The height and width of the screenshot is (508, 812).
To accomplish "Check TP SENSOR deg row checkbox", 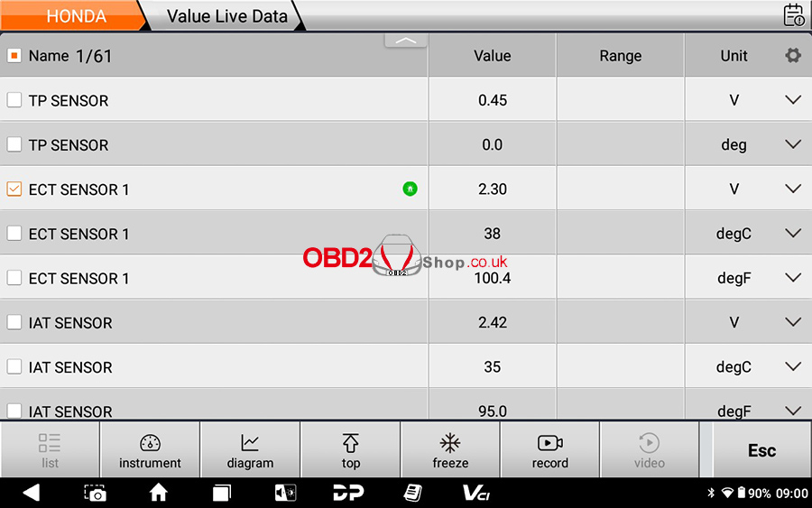I will [x=14, y=144].
